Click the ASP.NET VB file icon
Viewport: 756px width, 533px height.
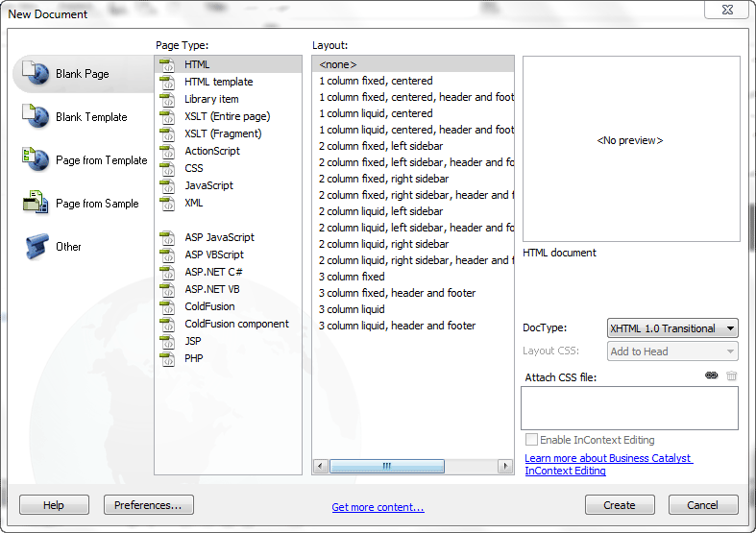click(x=167, y=290)
